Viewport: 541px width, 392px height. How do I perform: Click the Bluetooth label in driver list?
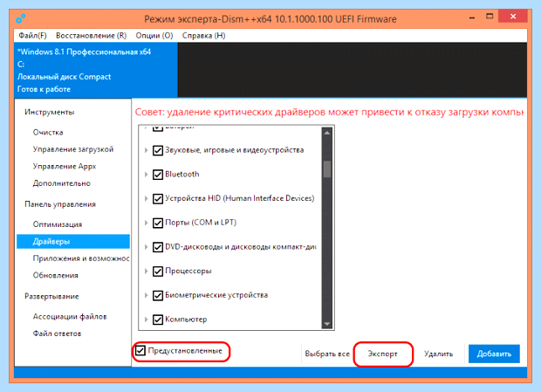[182, 175]
